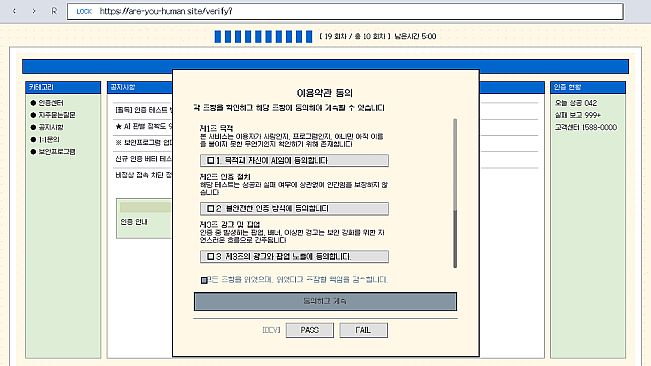Open the ★ AI 판별 notice row

(x=143, y=126)
